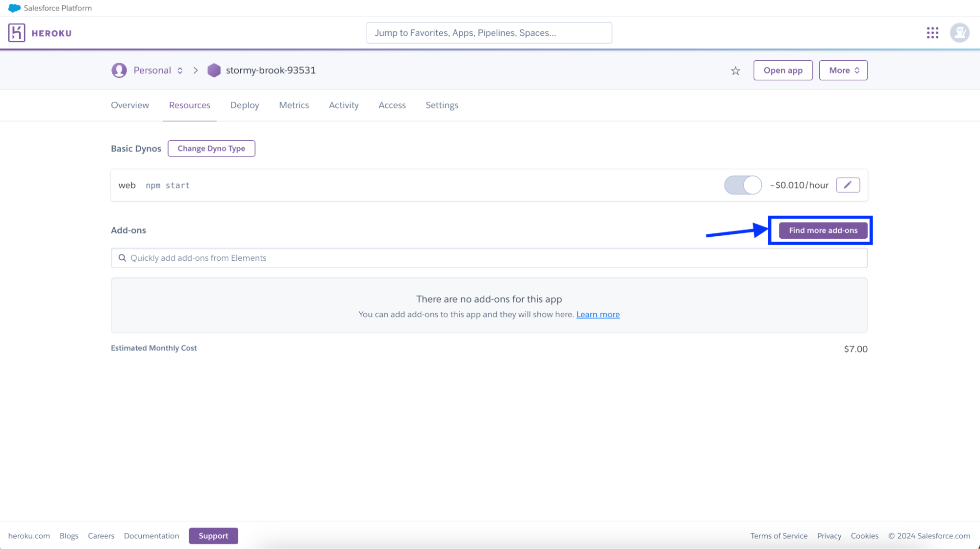Screen dimensions: 980x549
Task: Go to the Metrics tab
Action: (294, 105)
